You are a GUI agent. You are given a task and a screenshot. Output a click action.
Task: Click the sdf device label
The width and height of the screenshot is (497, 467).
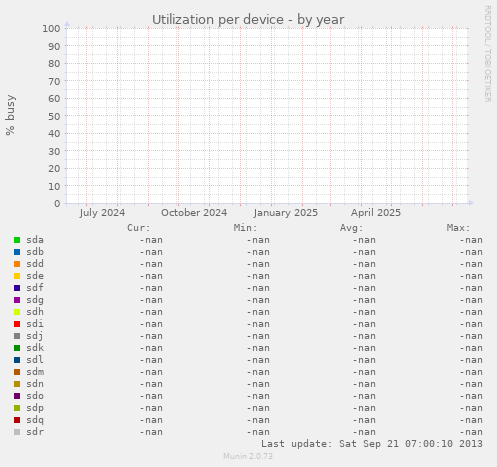coord(35,288)
